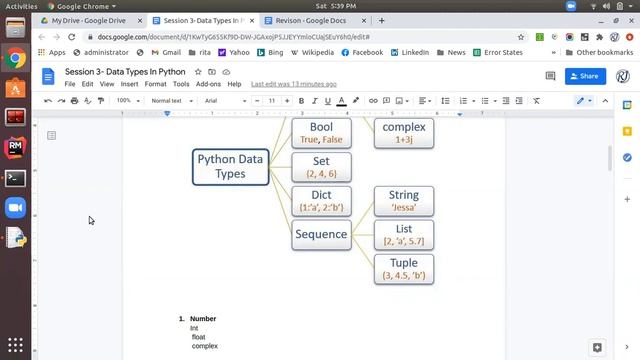Show the document outline
Viewport: 640px width, 360px height.
pos(51,136)
